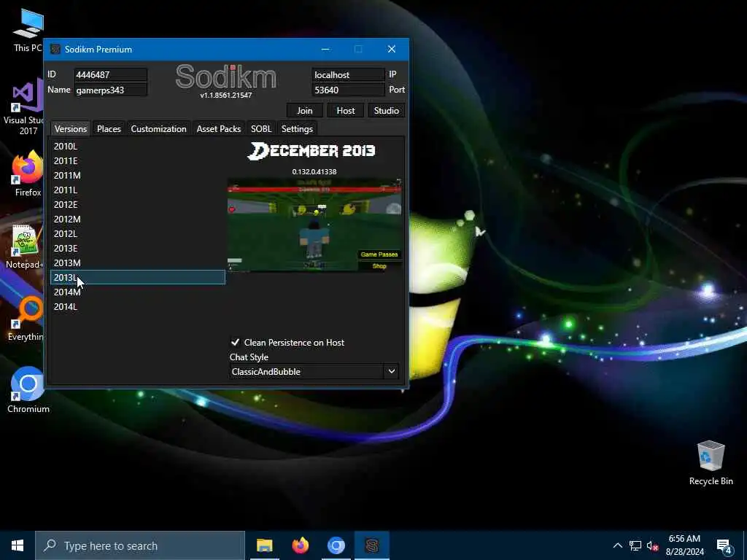
Task: Select version 2013M in list
Action: [138, 262]
